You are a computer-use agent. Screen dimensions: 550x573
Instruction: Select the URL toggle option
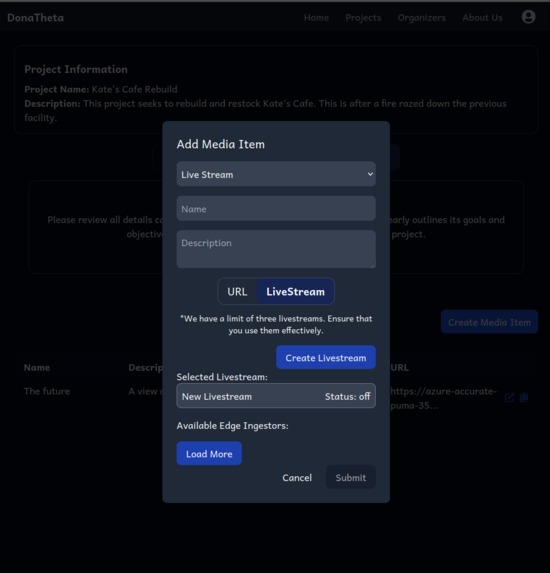pos(237,292)
